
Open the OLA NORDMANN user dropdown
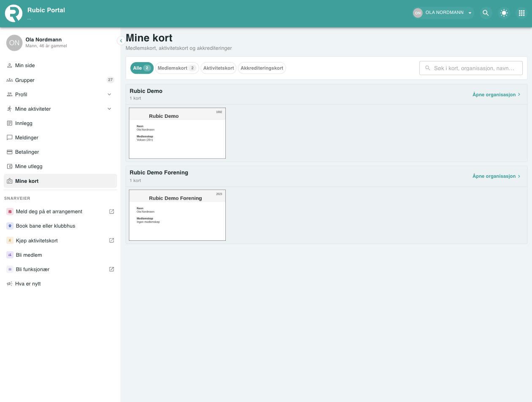point(443,13)
